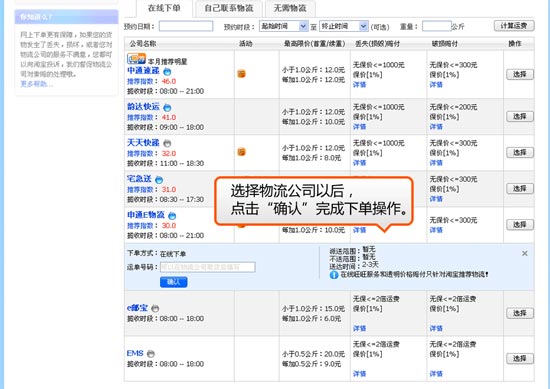This screenshot has width=550, height=389.
Task: Open 破损 详情 link in 宅急送 row
Action: click(436, 199)
